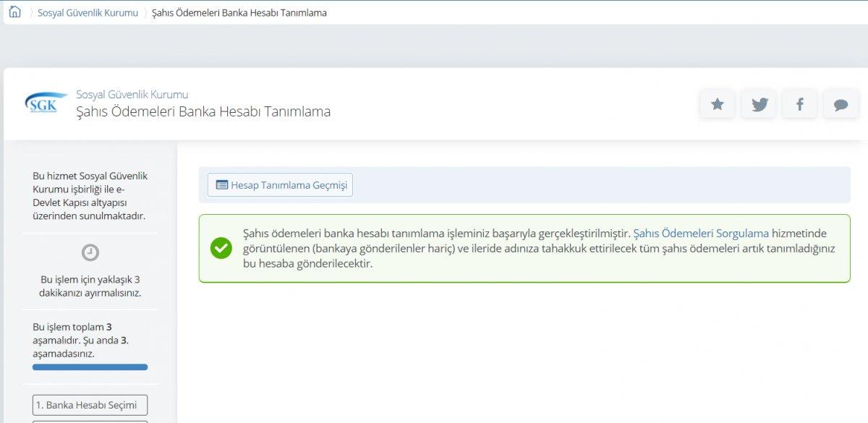Share the page via the Twitter icon
The width and height of the screenshot is (868, 423).
[x=758, y=104]
